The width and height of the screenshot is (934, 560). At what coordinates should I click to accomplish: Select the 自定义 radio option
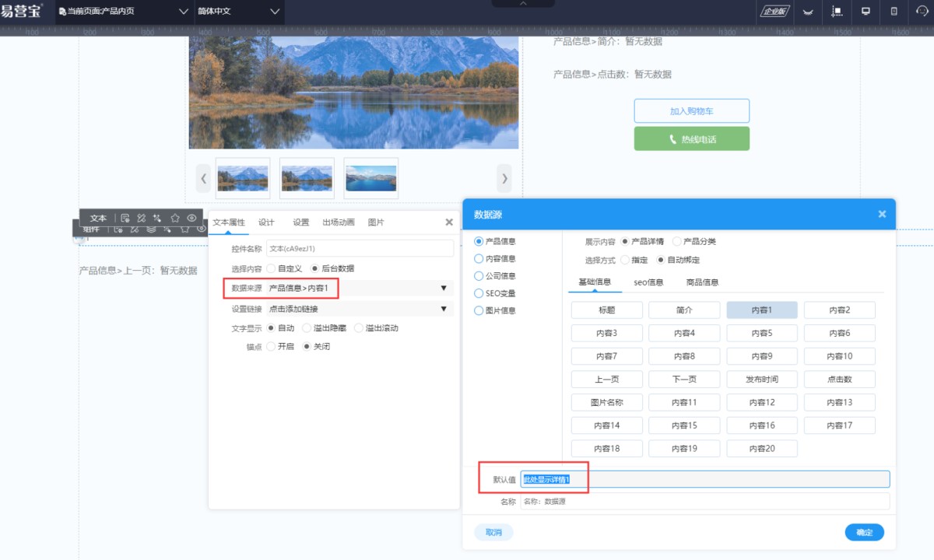pos(271,268)
